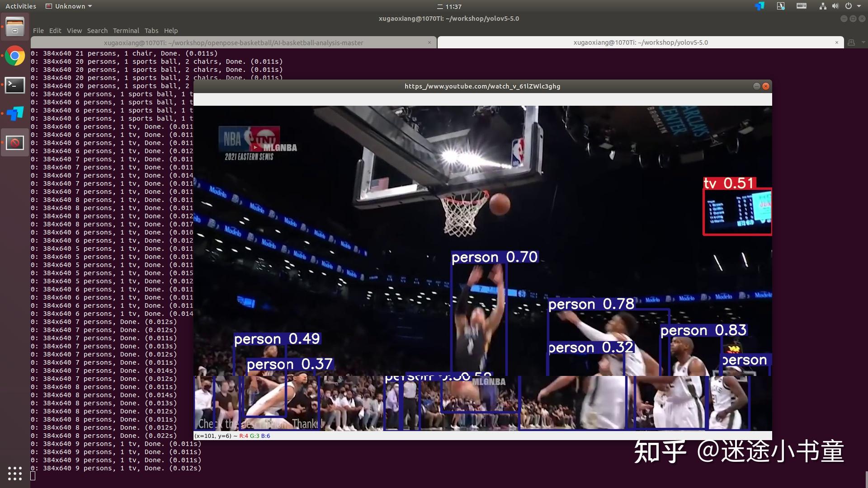Image resolution: width=868 pixels, height=488 pixels.
Task: Open the Tabs menu in menu bar
Action: pos(151,31)
